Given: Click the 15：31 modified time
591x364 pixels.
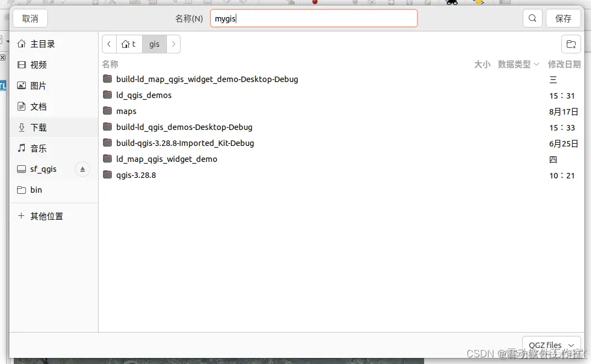Looking at the screenshot, I should [562, 96].
